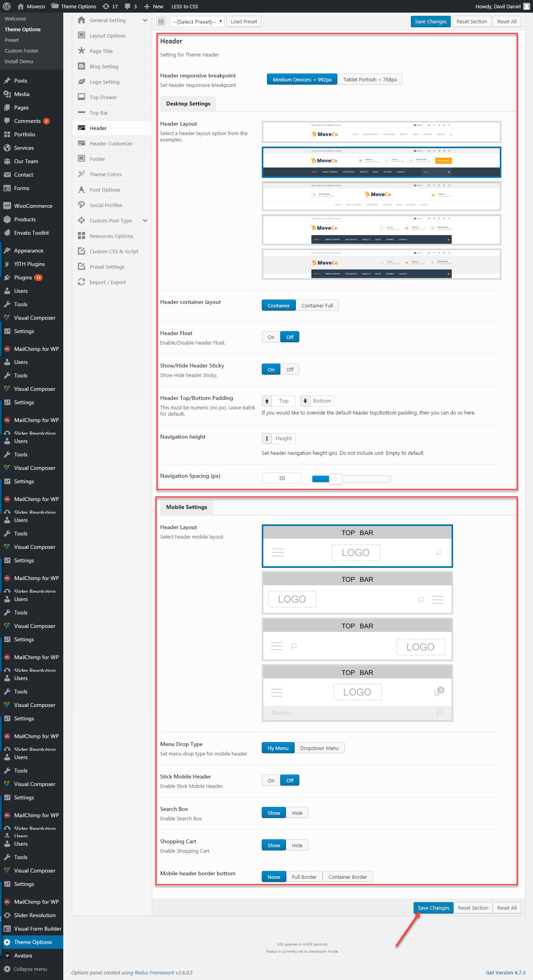The height and width of the screenshot is (980, 533).
Task: Click the Blog Setting icon
Action: click(x=81, y=66)
